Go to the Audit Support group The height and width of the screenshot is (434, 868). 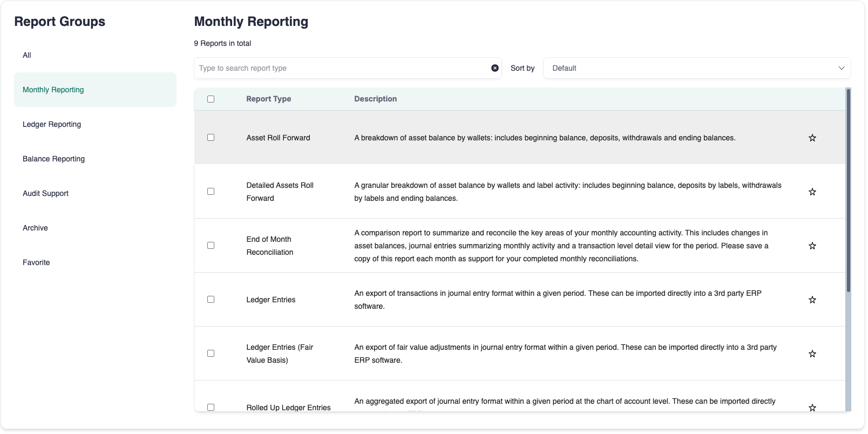45,193
